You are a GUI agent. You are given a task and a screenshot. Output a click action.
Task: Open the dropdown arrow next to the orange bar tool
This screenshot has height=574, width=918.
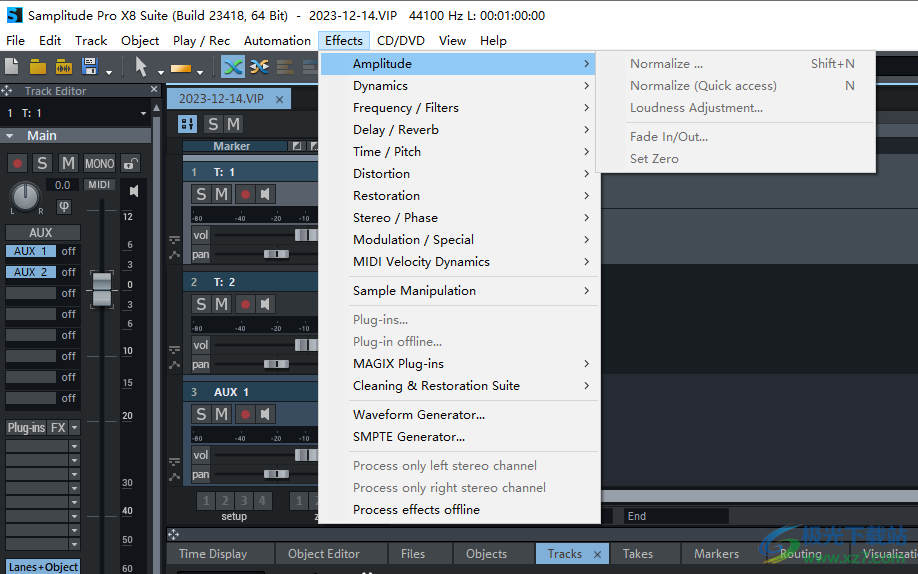(x=200, y=73)
